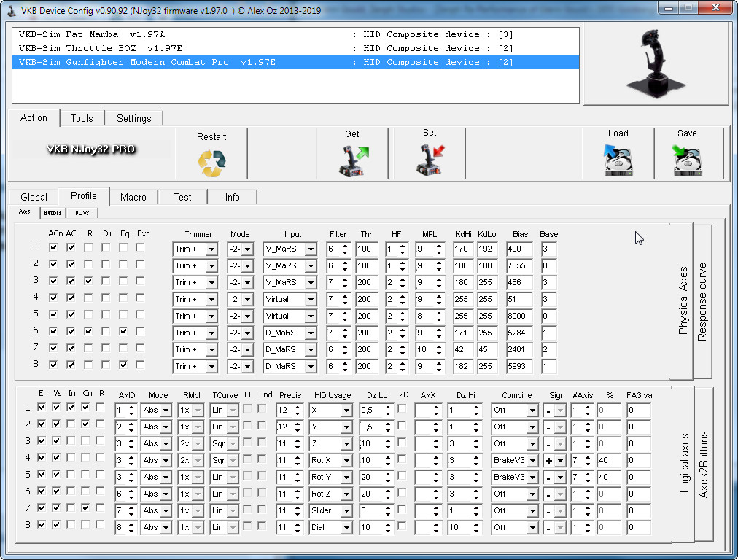The width and height of the screenshot is (738, 560).
Task: Switch to the Tools tab
Action: [x=82, y=118]
